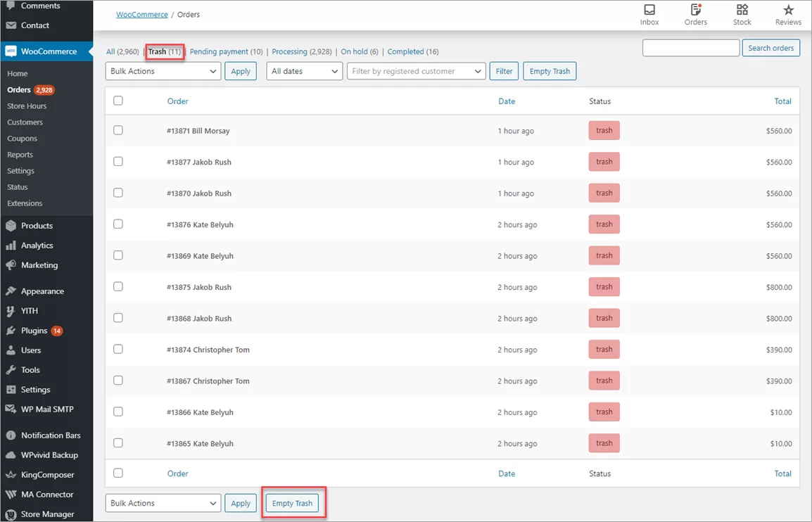Select the Completed orders filter tab
Screen dimensions: 812x522
tap(405, 52)
